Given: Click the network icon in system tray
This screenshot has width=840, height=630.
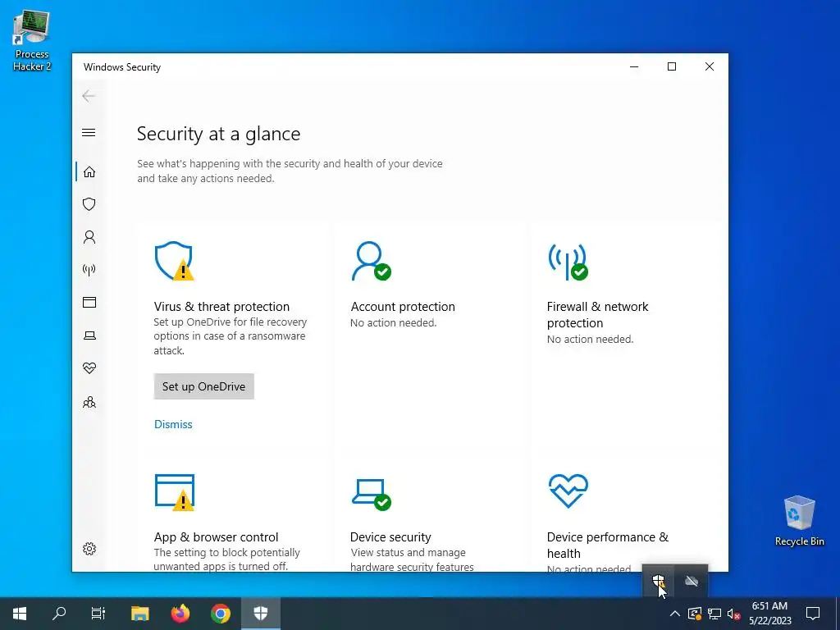Looking at the screenshot, I should click(x=714, y=614).
